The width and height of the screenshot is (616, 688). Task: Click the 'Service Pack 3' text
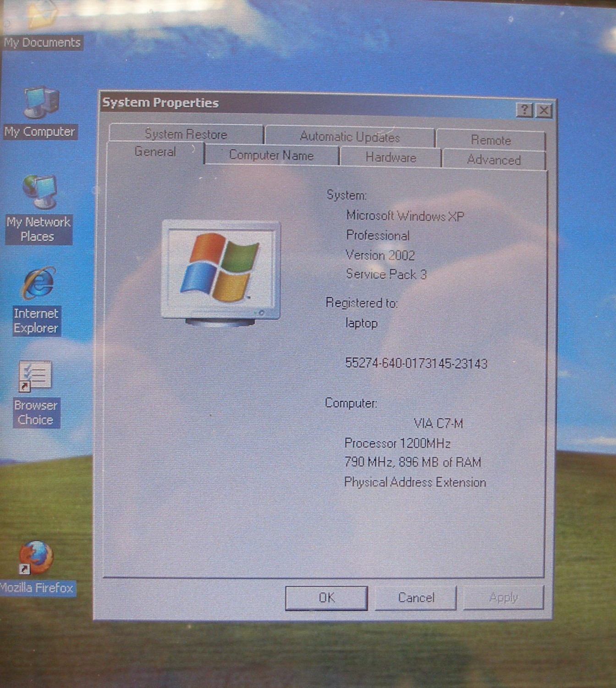pyautogui.click(x=386, y=274)
